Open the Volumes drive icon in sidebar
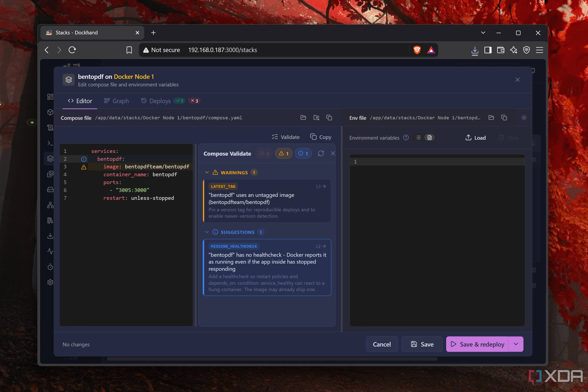Viewport: 588px width, 392px height. [50, 189]
